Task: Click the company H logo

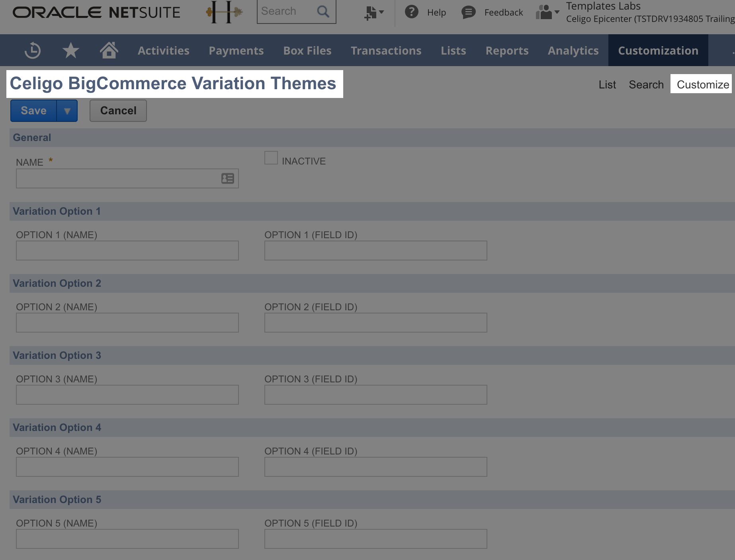Action: pyautogui.click(x=224, y=12)
